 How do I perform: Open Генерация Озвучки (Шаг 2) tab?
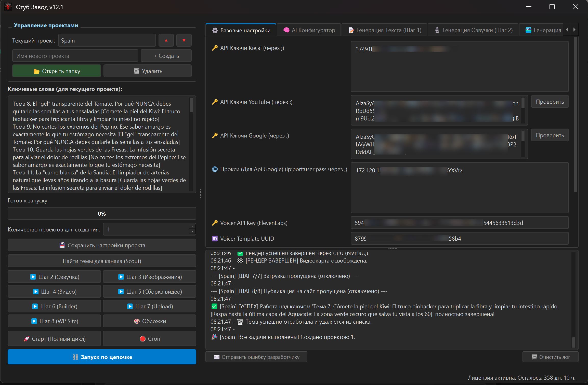(473, 30)
